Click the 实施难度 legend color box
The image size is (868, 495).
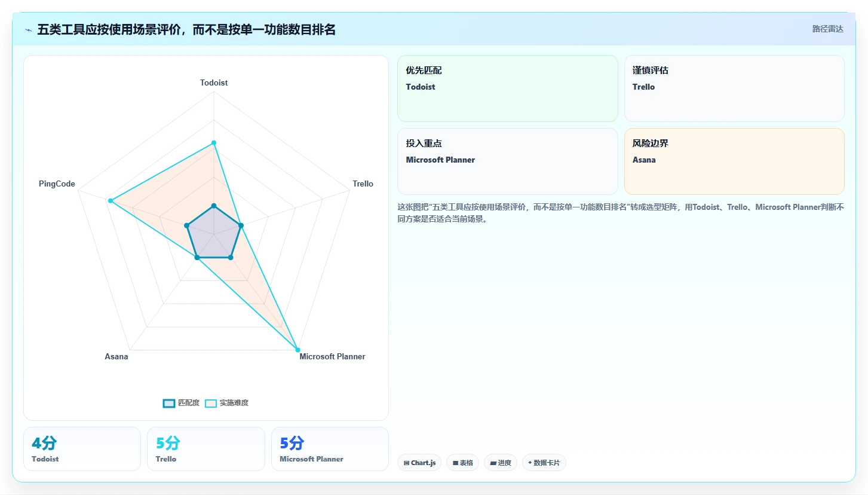211,403
